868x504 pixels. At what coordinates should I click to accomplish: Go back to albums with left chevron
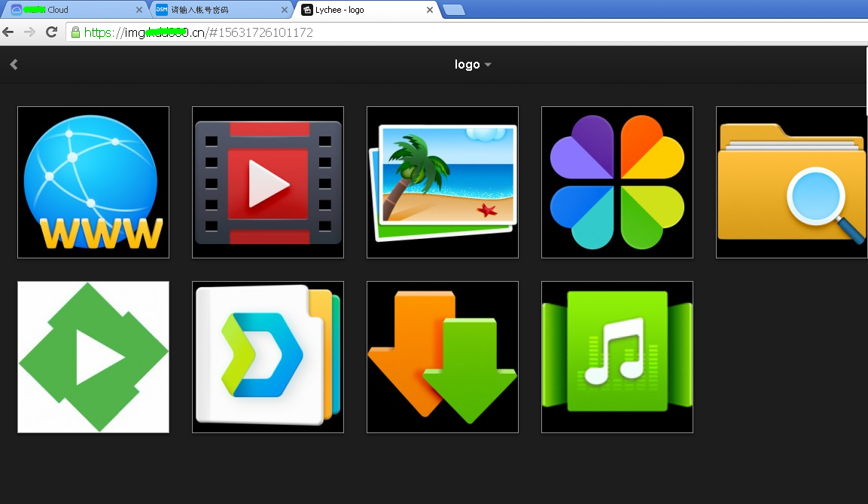pyautogui.click(x=14, y=65)
